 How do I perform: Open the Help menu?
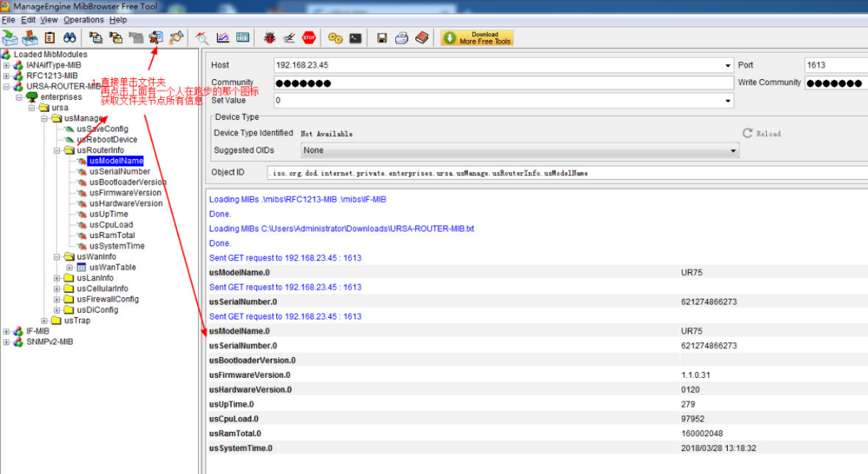point(118,20)
